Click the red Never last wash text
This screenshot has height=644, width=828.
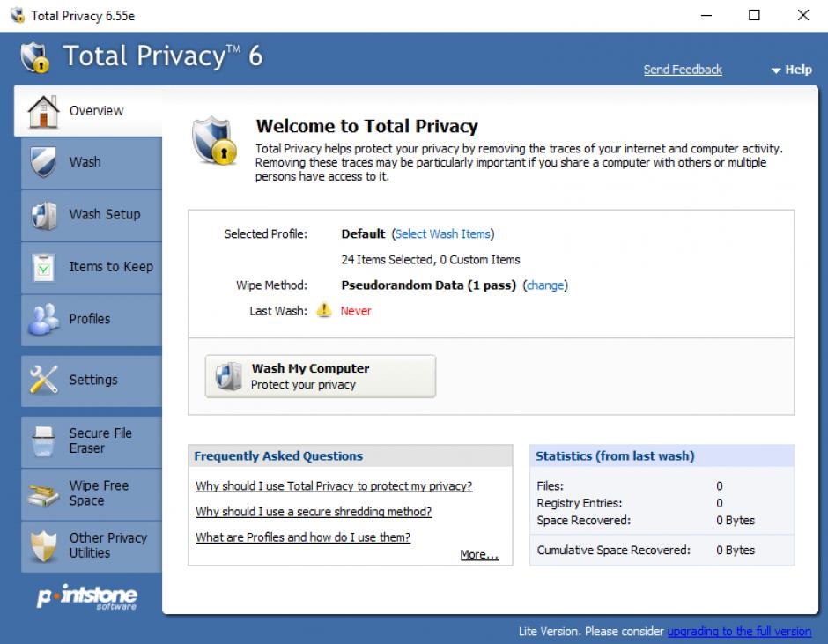(355, 311)
